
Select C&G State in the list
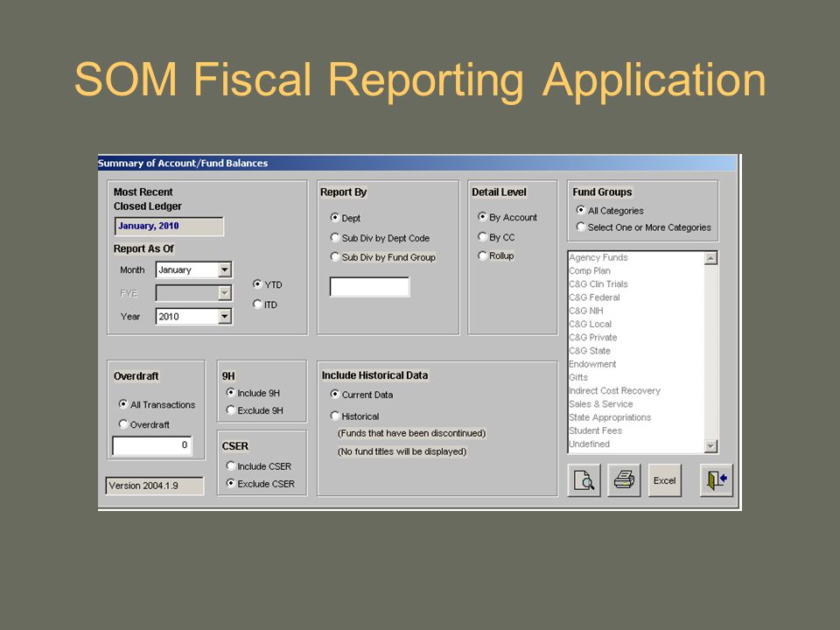(x=636, y=351)
